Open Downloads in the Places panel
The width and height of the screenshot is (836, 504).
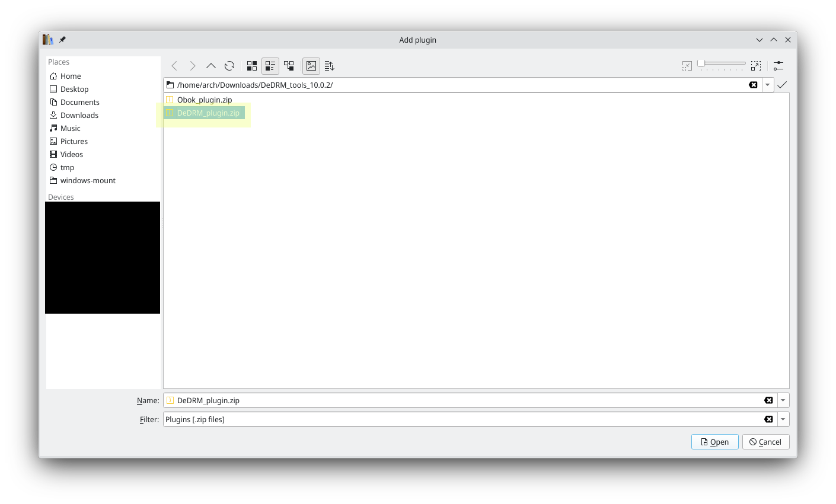pos(79,115)
